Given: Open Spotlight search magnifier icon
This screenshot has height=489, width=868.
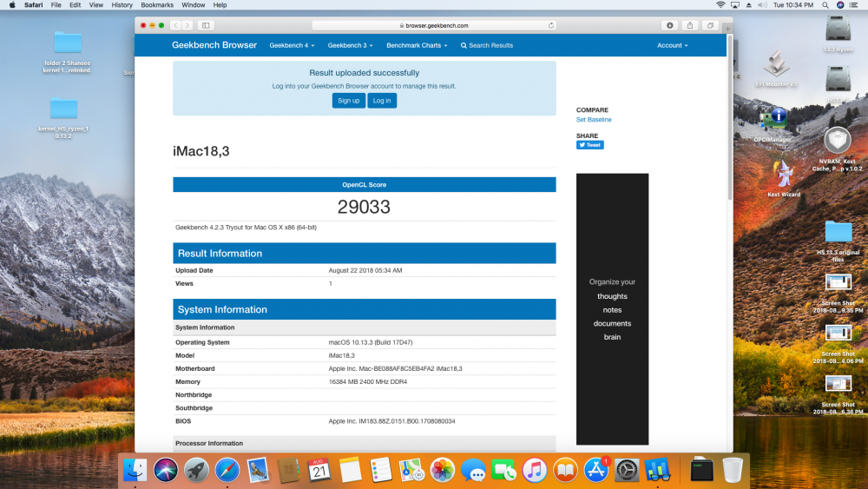Looking at the screenshot, I should (825, 5).
